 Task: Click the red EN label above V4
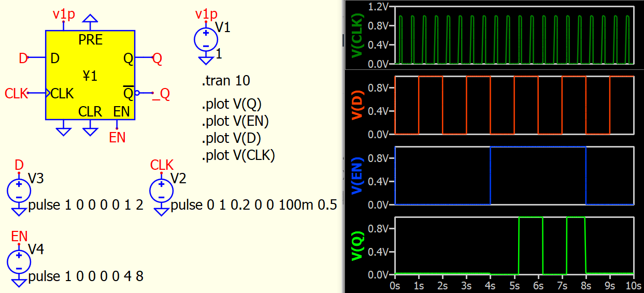click(19, 237)
